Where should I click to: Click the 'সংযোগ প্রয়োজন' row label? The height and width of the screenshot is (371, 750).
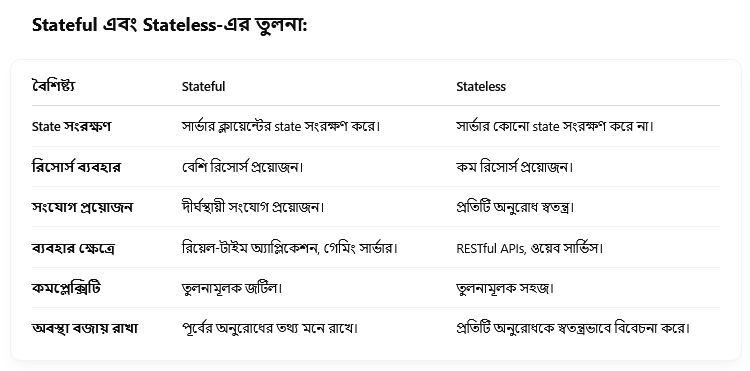click(82, 207)
